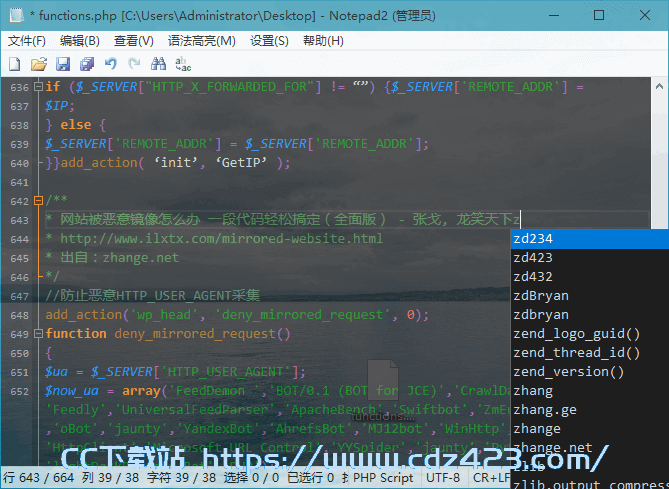Screen dimensions: 669x489
Task: Collapse the code fold at line 636
Action: tap(38, 87)
